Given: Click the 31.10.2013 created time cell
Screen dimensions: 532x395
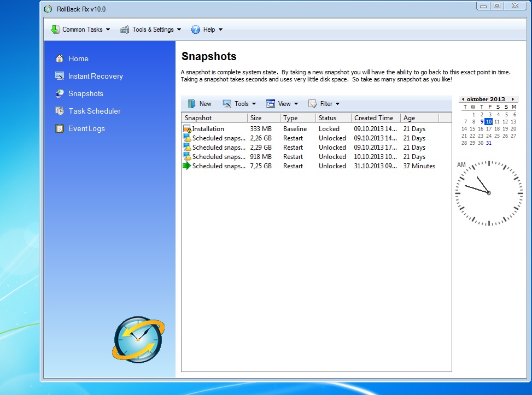Looking at the screenshot, I should (x=375, y=166).
